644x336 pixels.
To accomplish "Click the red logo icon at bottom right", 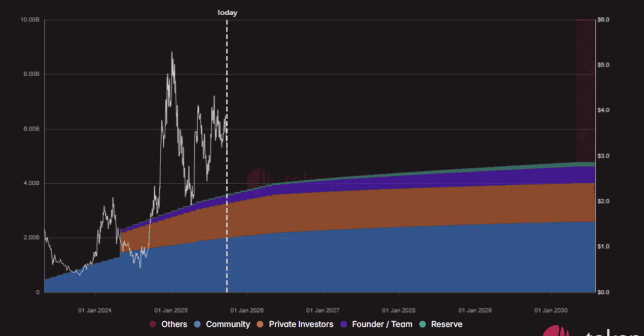I will 559,331.
